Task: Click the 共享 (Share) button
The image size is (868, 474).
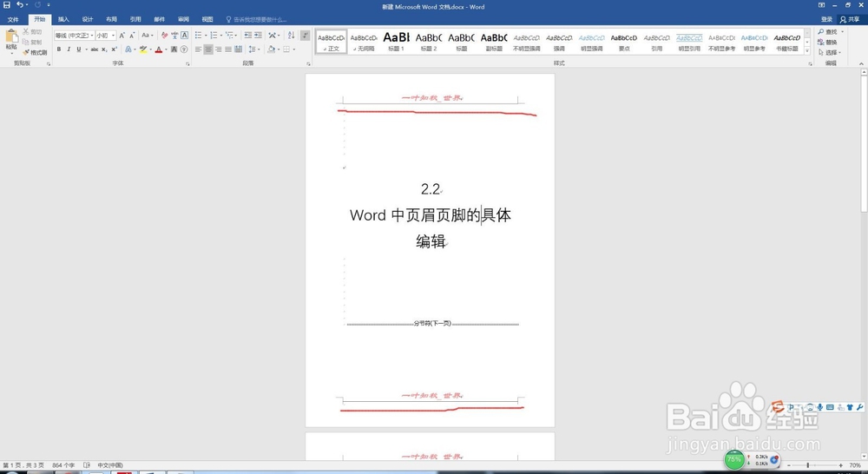Action: (850, 19)
